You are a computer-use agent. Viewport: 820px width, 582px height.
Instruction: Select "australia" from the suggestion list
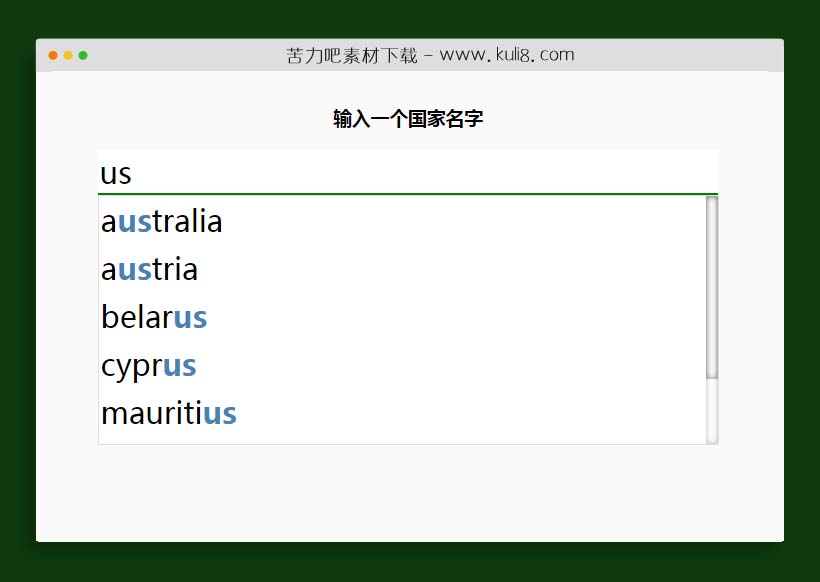point(160,221)
